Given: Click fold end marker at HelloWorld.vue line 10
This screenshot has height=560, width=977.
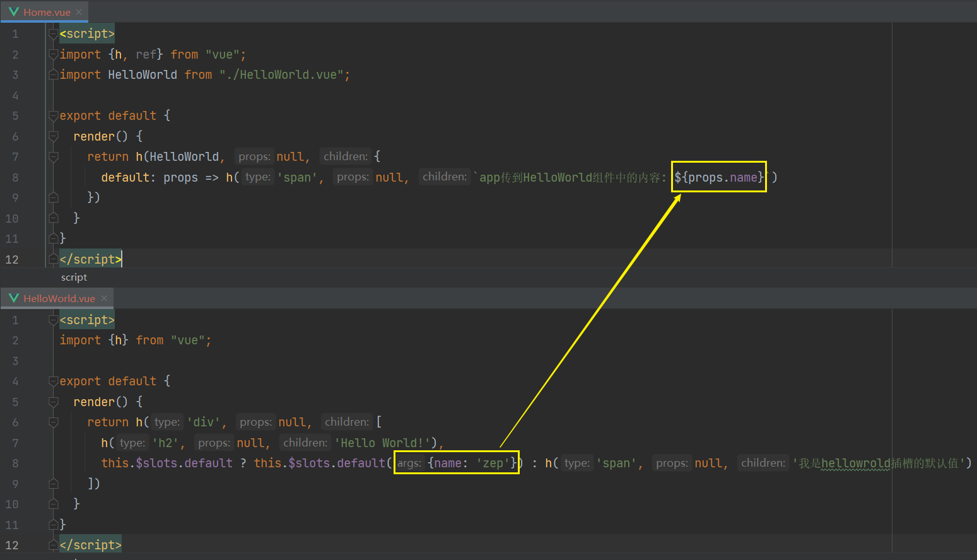Looking at the screenshot, I should 54,504.
